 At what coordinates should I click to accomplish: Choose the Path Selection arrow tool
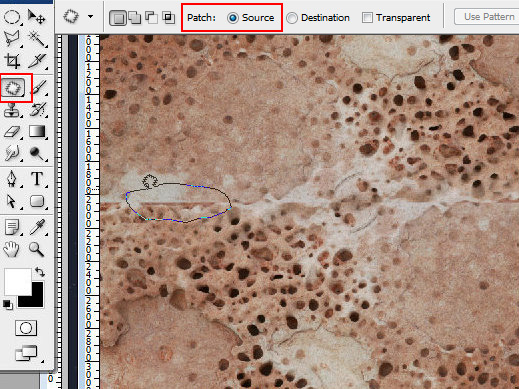(x=12, y=201)
